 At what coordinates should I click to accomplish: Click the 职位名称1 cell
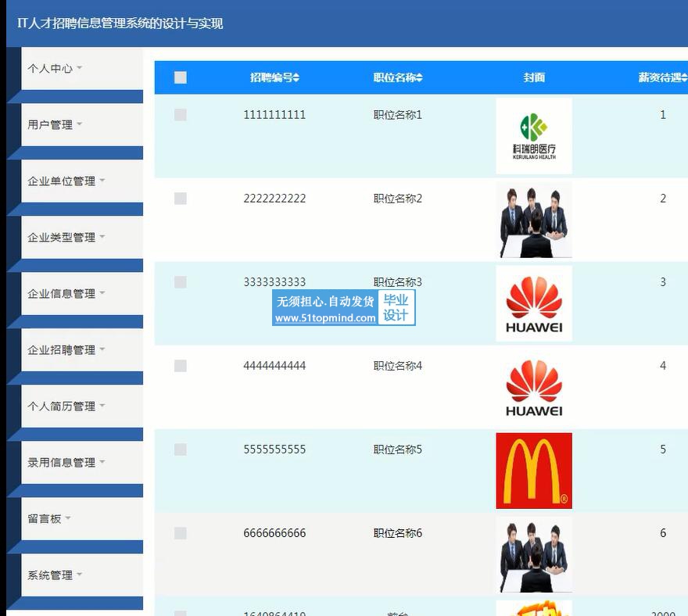click(397, 115)
